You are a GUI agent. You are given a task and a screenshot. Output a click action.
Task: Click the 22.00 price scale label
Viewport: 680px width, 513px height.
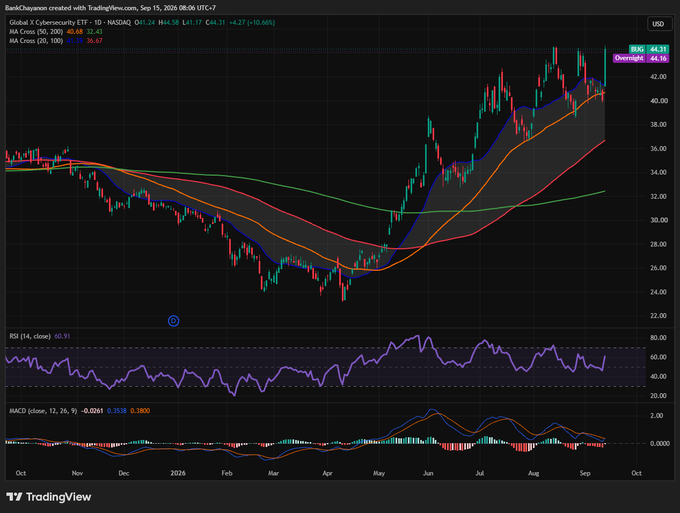[658, 316]
